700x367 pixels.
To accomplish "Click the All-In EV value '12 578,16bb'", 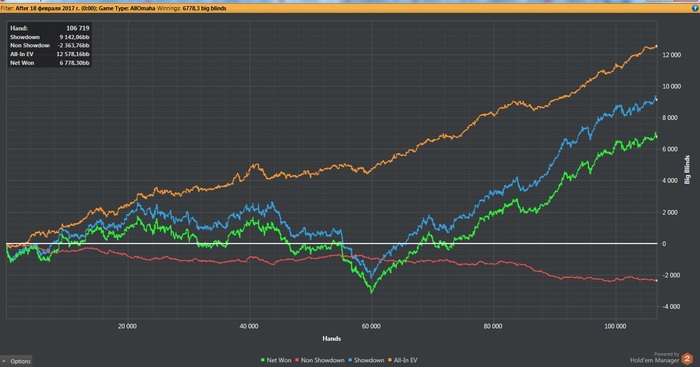I will pyautogui.click(x=73, y=54).
